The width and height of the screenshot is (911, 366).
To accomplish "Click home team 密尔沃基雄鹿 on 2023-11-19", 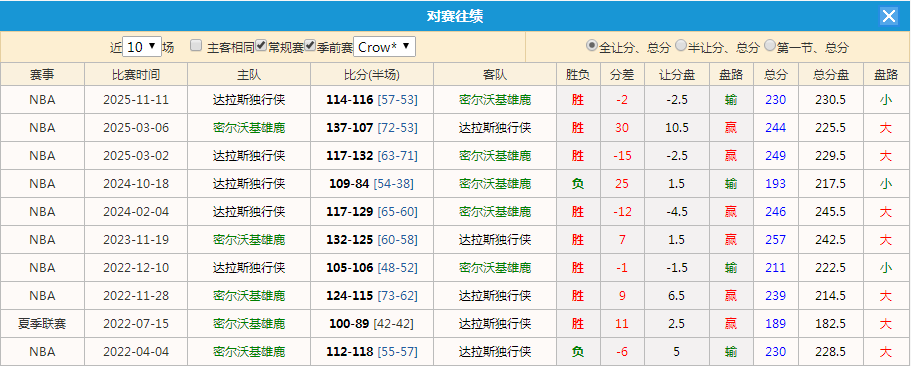I will (x=249, y=239).
